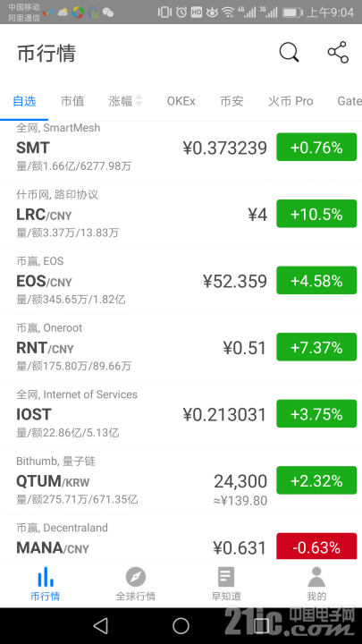The height and width of the screenshot is (644, 362).
Task: Select the 火币 Pro tab
Action: pos(290,101)
